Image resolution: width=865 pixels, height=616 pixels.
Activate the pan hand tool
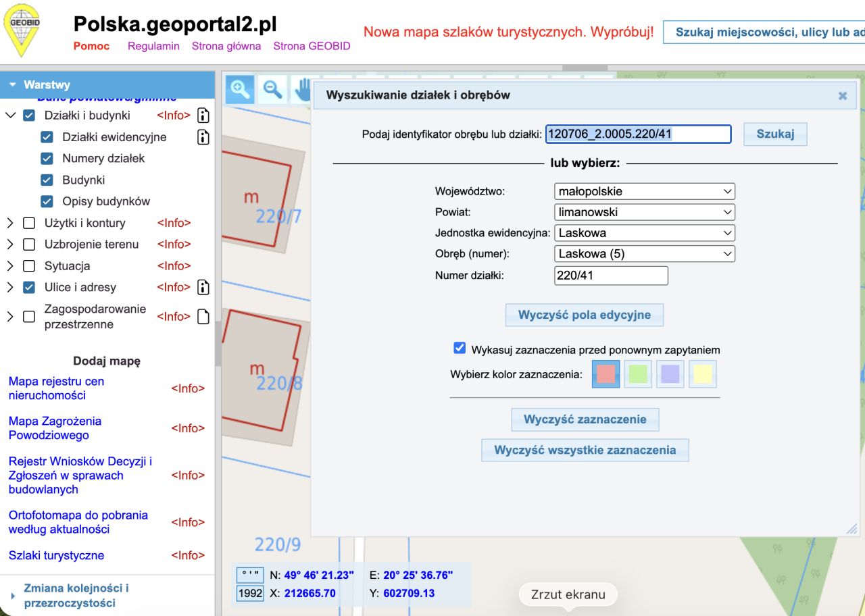coord(302,88)
